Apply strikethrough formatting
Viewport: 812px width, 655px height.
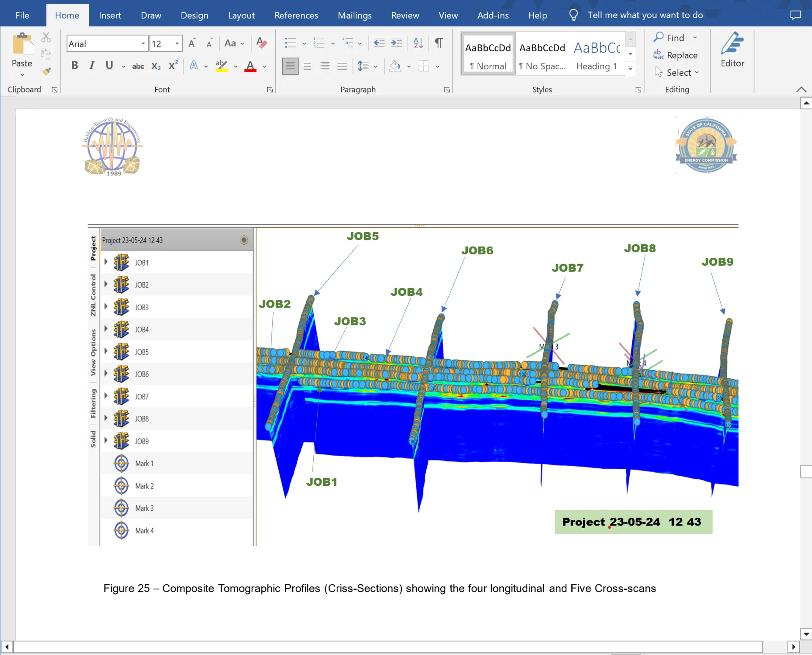[x=138, y=66]
